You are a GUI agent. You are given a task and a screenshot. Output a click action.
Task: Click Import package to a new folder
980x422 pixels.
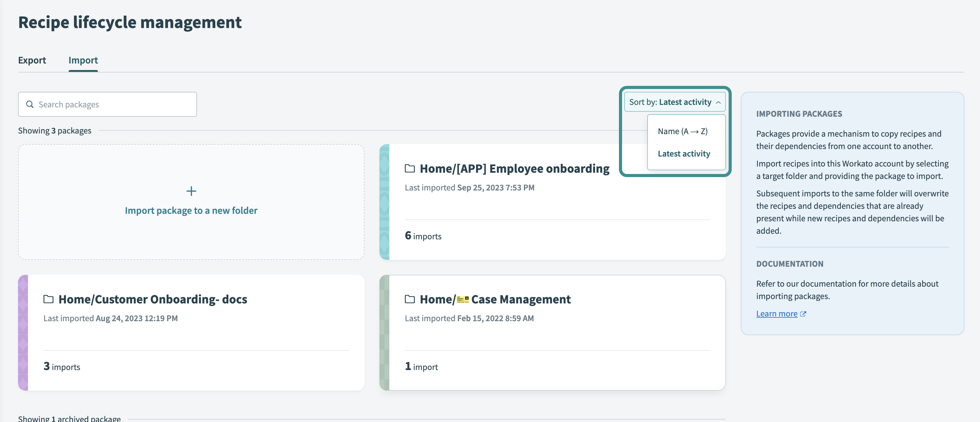[x=191, y=210]
